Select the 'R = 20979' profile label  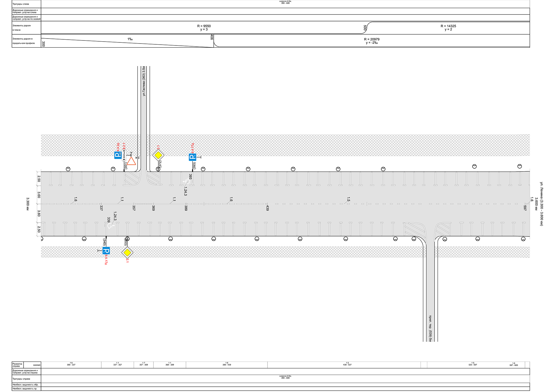(x=372, y=39)
